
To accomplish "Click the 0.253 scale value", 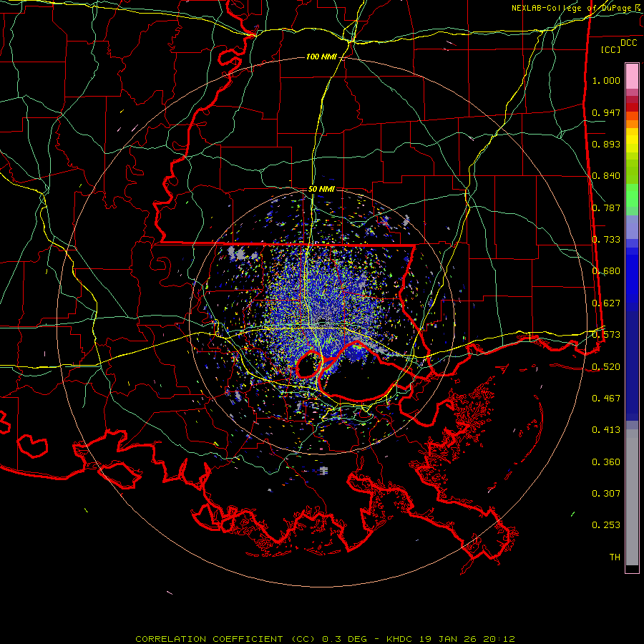I will tap(606, 525).
